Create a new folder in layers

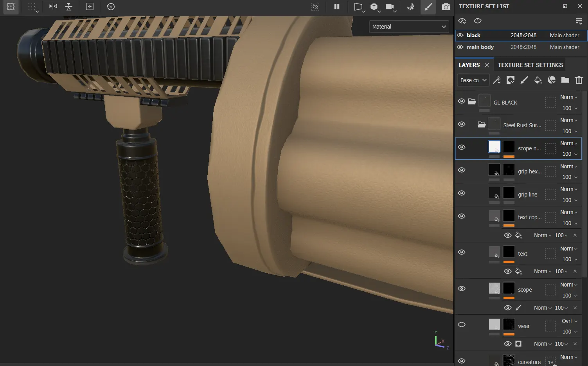(x=565, y=80)
